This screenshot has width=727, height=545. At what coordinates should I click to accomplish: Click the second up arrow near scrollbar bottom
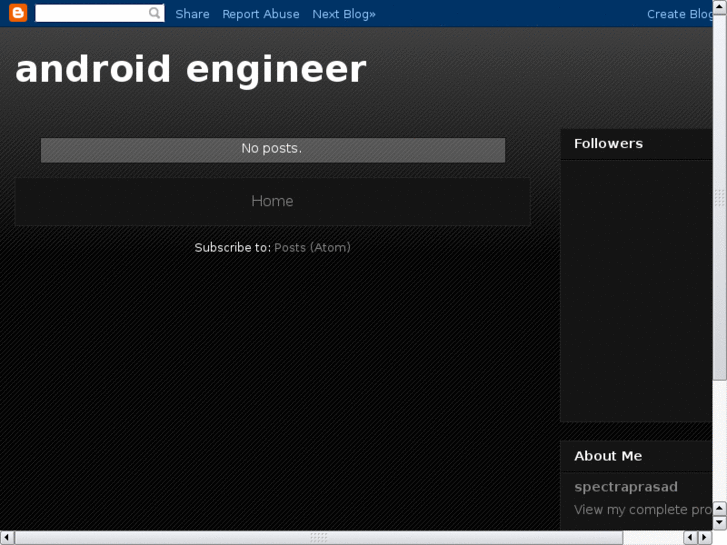[720, 508]
